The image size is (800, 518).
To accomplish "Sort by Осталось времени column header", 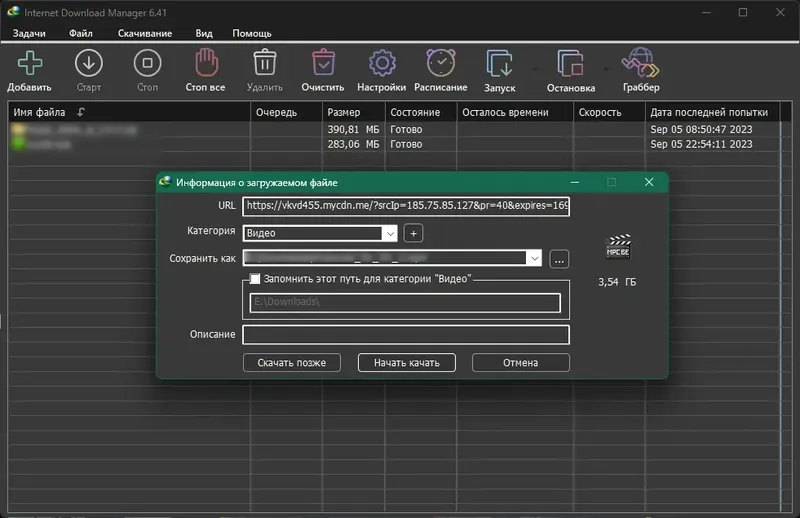I will tap(515, 112).
